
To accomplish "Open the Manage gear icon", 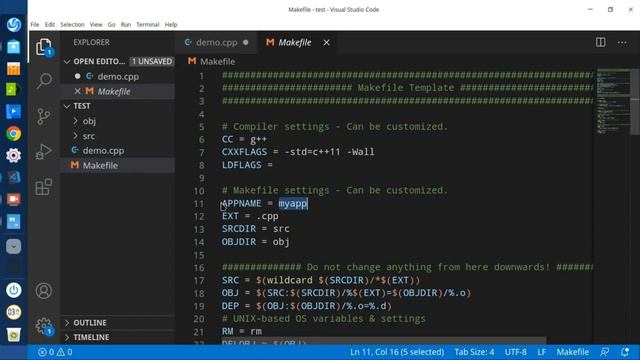I will [x=44, y=326].
